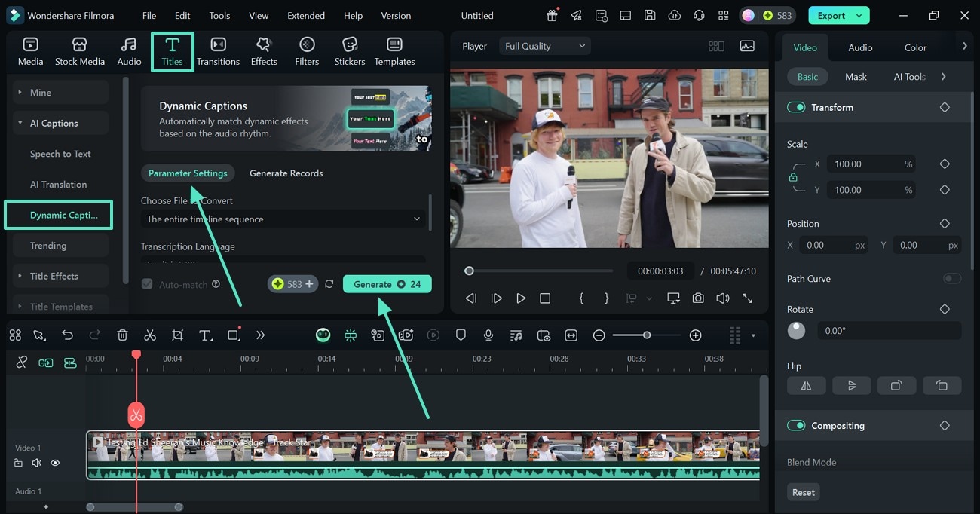Click the player progress slider handle
Screen dimensions: 980x514
point(469,271)
